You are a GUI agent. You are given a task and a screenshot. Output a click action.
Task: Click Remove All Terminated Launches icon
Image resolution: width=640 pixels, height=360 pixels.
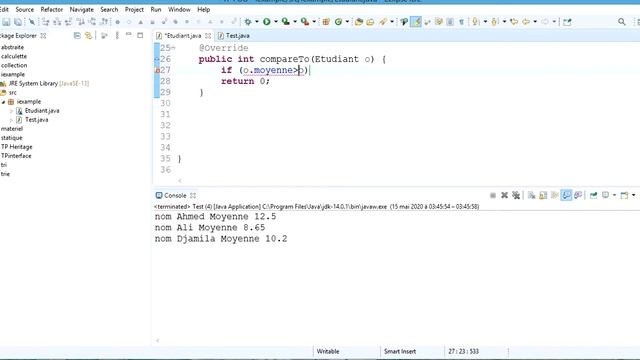[516, 196]
